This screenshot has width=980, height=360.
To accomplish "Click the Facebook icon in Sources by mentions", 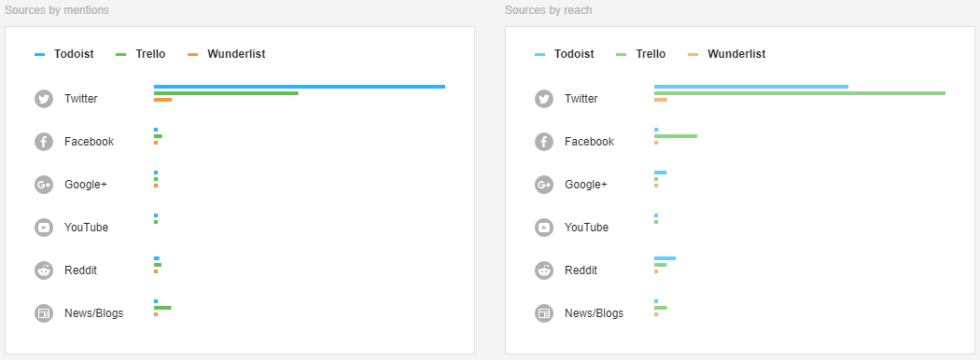I will [44, 142].
